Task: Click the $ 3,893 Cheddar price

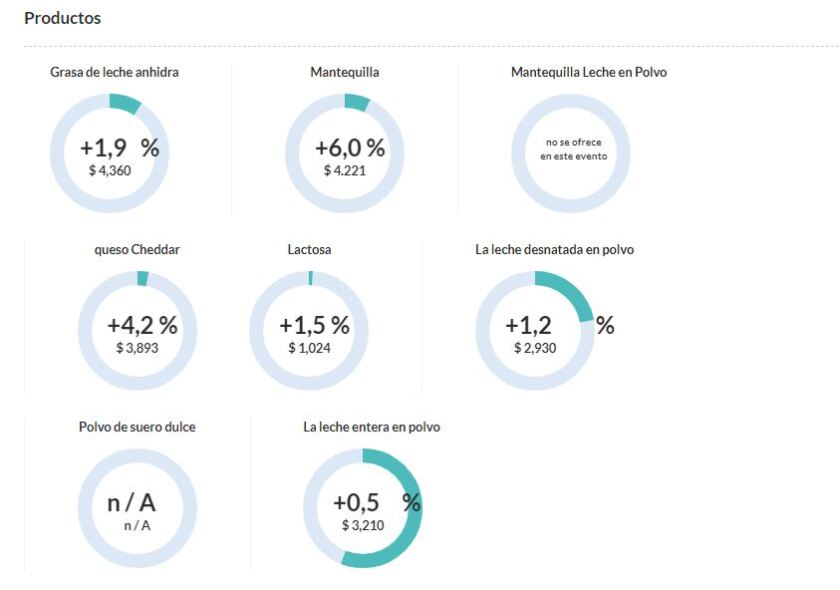Action: pyautogui.click(x=137, y=348)
